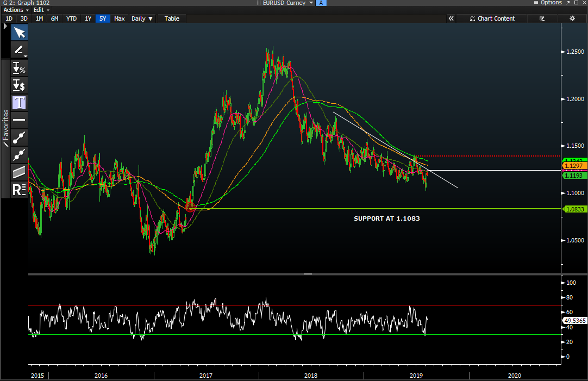The width and height of the screenshot is (588, 381).
Task: Pick the pencil annotation tool
Action: [x=20, y=50]
